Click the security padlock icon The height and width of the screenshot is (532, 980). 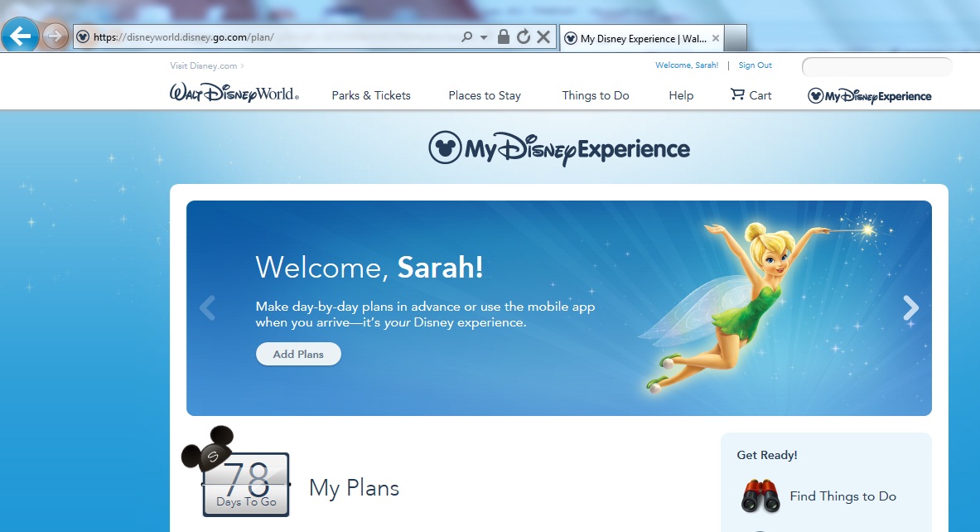pyautogui.click(x=503, y=36)
